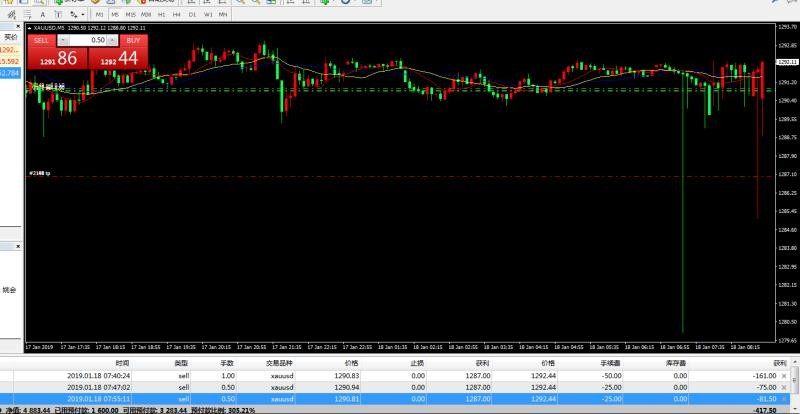Screen dimensions: 800x414
Task: Open the arrows tool dropdown
Action: [83, 15]
